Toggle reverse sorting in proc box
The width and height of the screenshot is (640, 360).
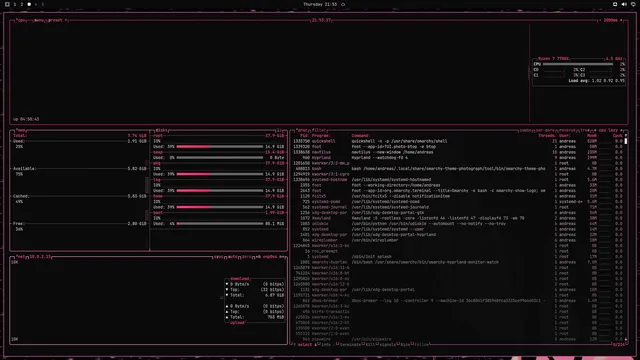click(x=567, y=130)
